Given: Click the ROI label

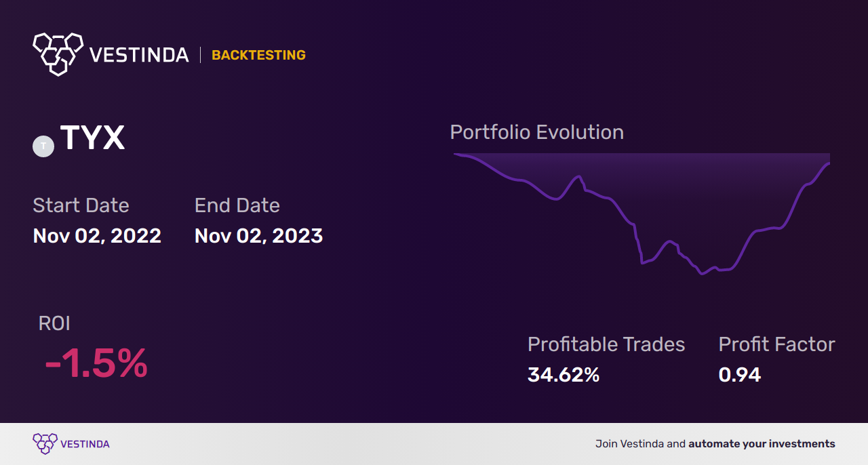Looking at the screenshot, I should click(x=54, y=323).
